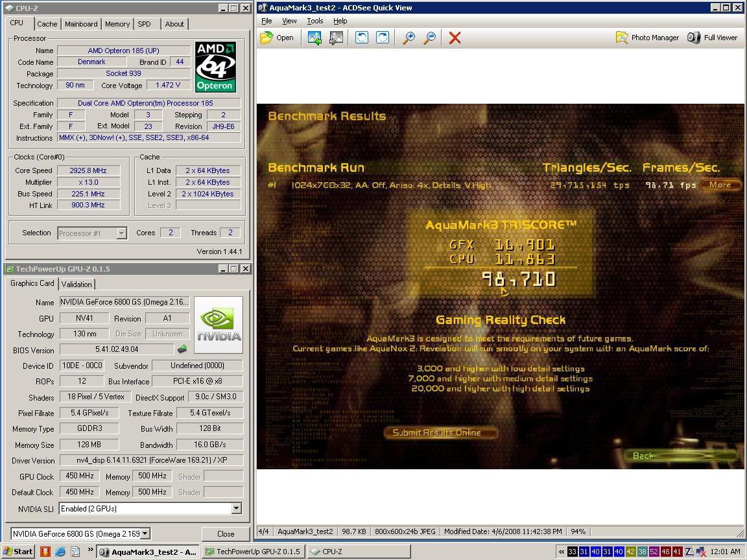Viewport: 747px width, 560px height.
Task: Open the View menu in ACDSee
Action: coord(289,21)
